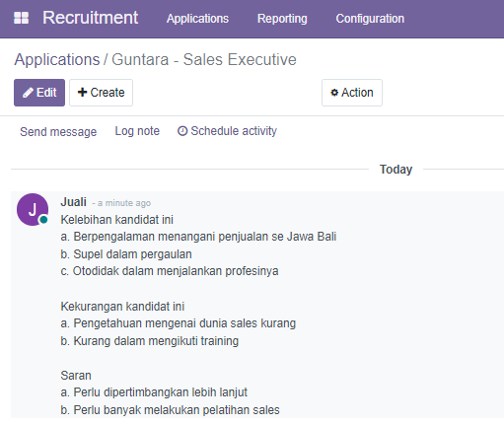Image resolution: width=504 pixels, height=424 pixels.
Task: Go back via Applications breadcrumb
Action: click(57, 60)
